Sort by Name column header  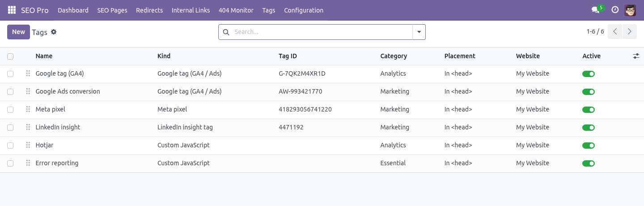click(44, 56)
